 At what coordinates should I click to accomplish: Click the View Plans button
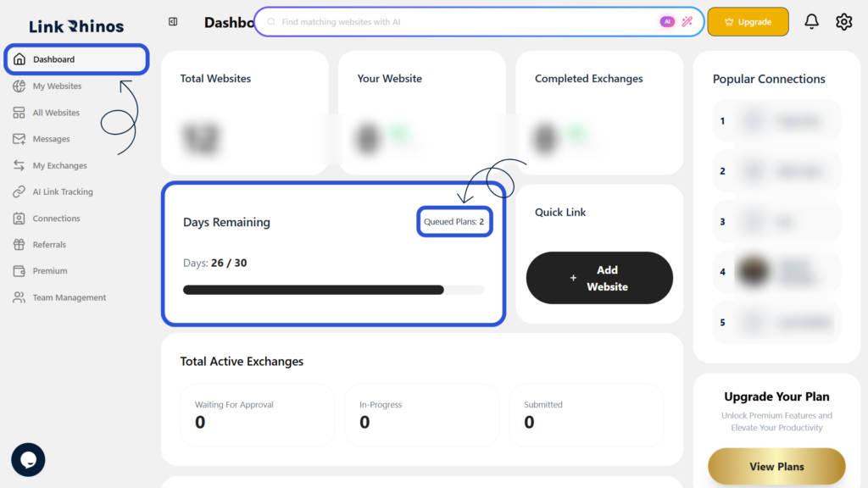[776, 467]
